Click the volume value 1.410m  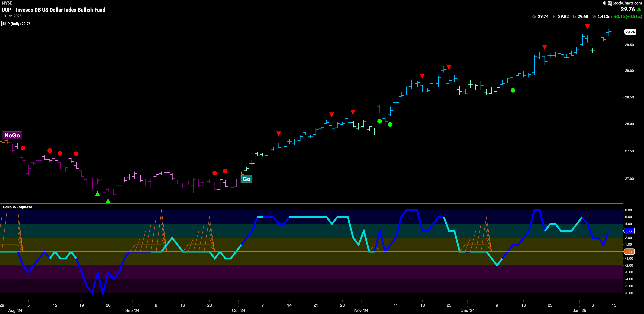click(x=604, y=16)
